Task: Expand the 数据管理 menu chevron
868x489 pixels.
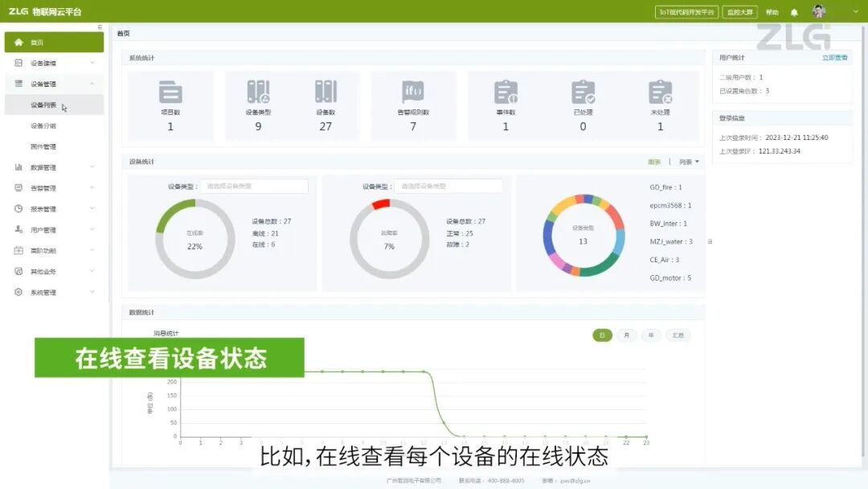Action: (92, 166)
